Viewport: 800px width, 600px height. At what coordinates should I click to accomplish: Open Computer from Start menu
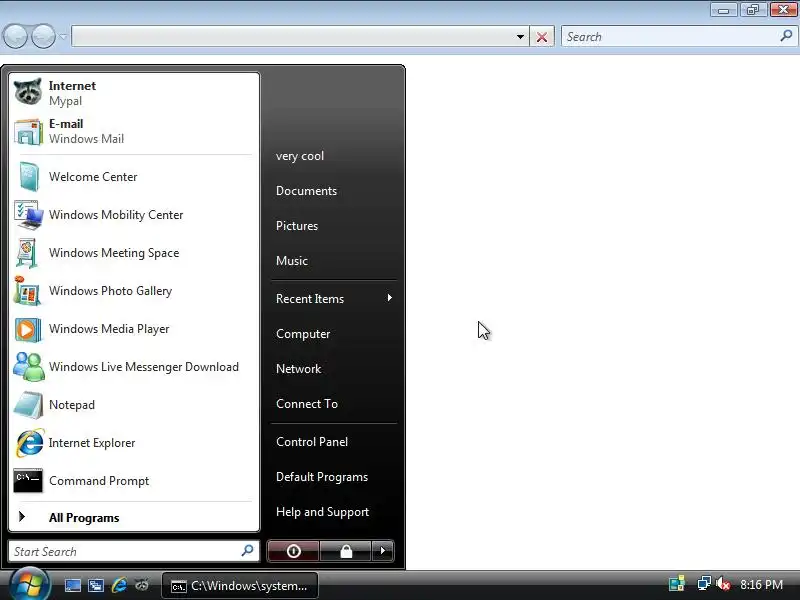point(303,334)
